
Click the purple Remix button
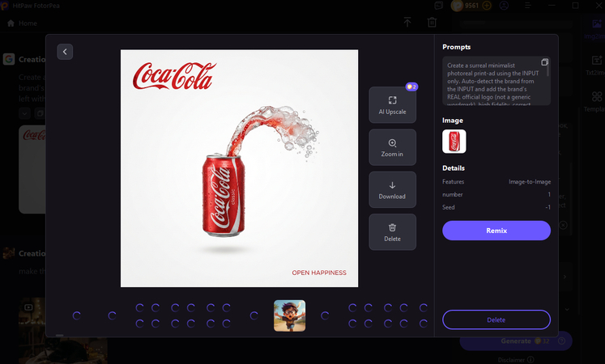click(496, 231)
